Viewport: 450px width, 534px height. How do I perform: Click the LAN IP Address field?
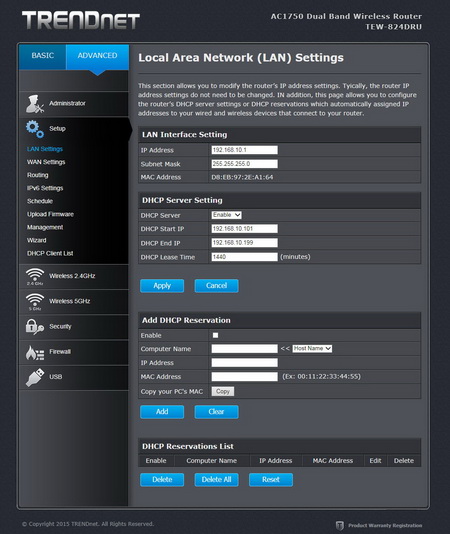244,150
